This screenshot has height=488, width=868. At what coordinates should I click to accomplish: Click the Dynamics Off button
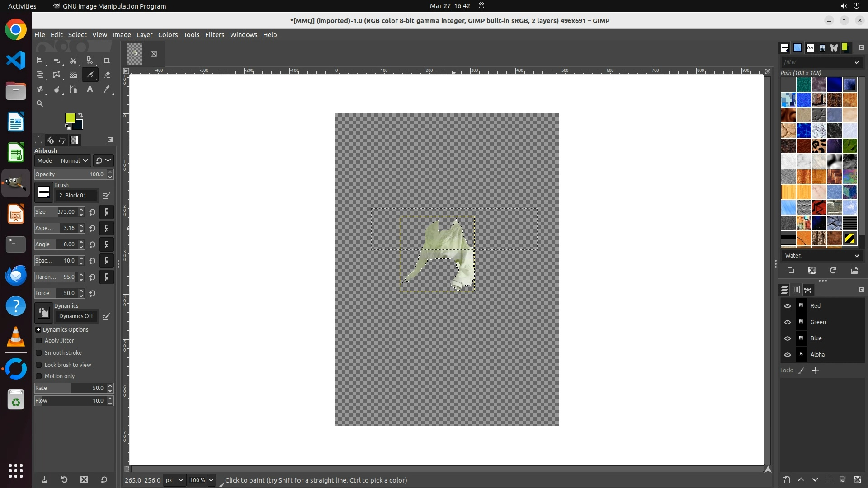coord(76,316)
